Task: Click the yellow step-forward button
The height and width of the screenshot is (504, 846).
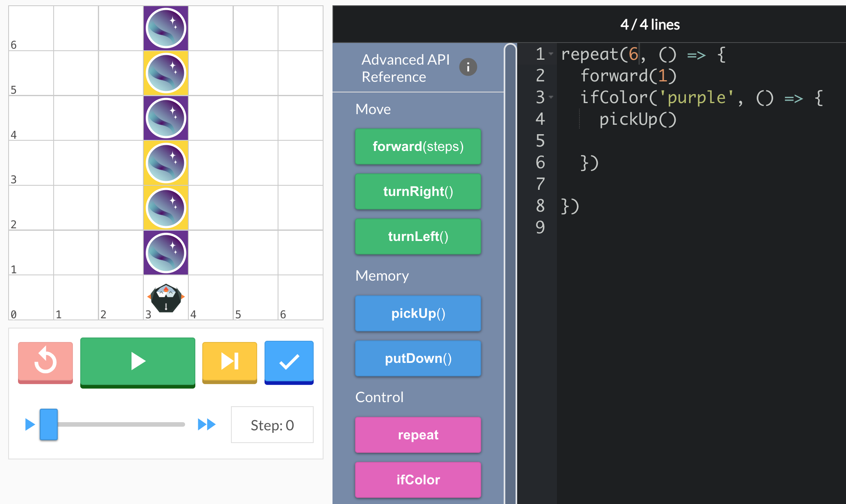Action: click(x=229, y=362)
